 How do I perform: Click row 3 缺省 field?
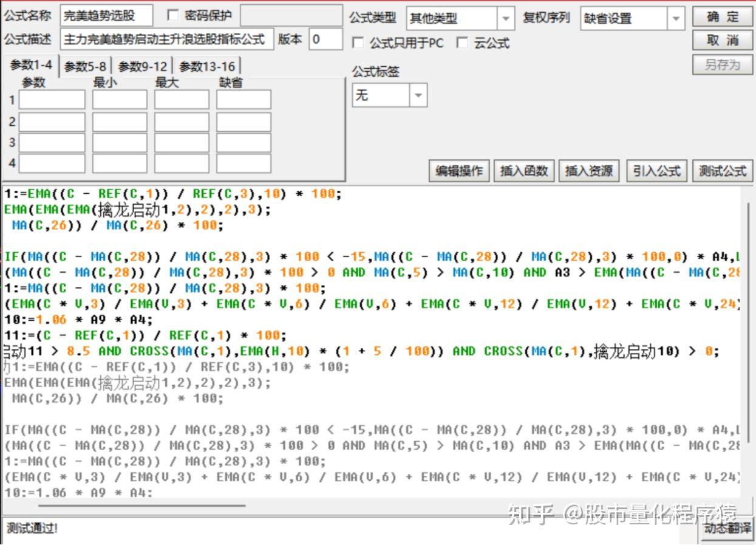(243, 143)
